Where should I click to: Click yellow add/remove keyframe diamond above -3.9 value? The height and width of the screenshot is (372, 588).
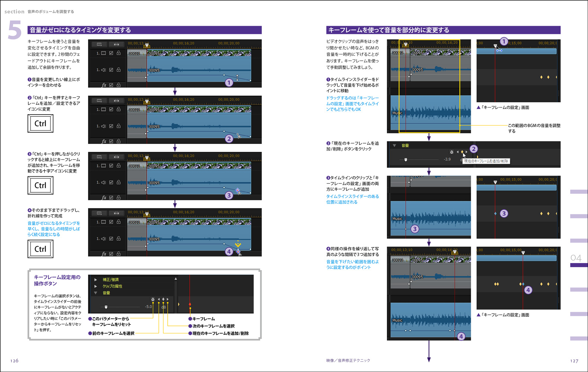click(462, 152)
